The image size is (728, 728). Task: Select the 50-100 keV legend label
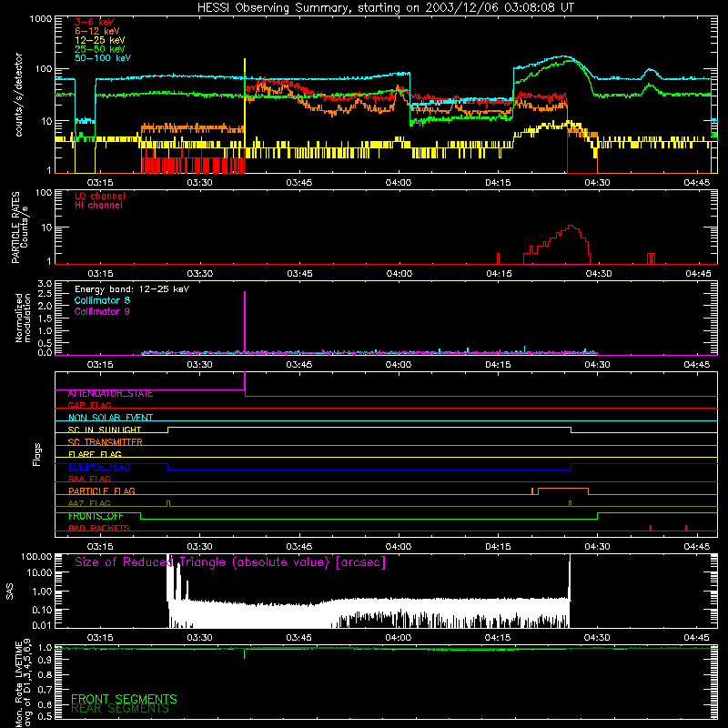click(102, 58)
